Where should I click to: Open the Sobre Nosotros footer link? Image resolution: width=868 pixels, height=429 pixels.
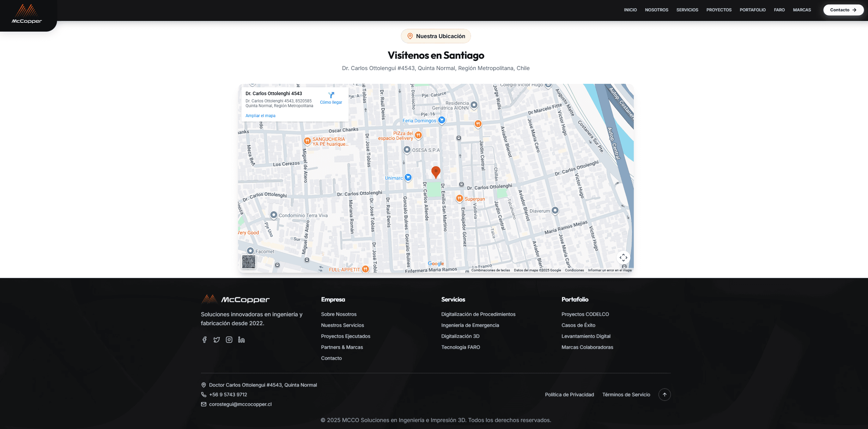tap(339, 314)
